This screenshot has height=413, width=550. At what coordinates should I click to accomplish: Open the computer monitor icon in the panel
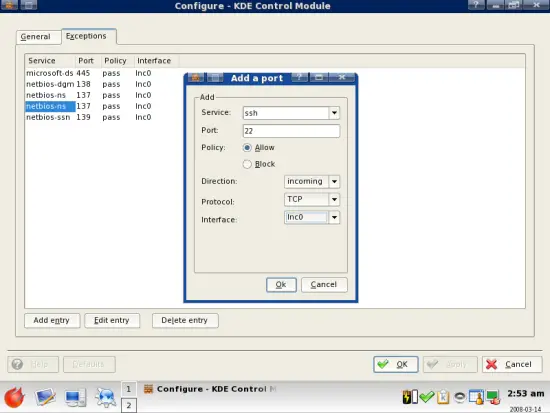[75, 398]
